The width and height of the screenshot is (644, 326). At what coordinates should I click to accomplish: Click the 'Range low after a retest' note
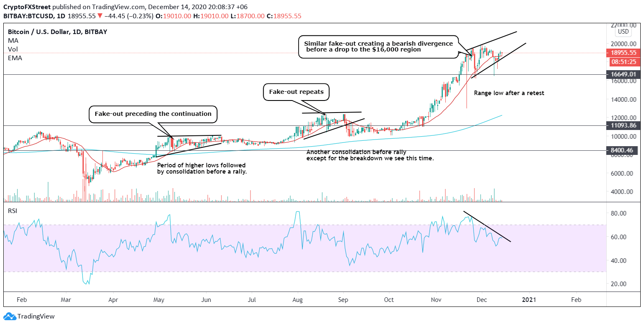click(509, 93)
